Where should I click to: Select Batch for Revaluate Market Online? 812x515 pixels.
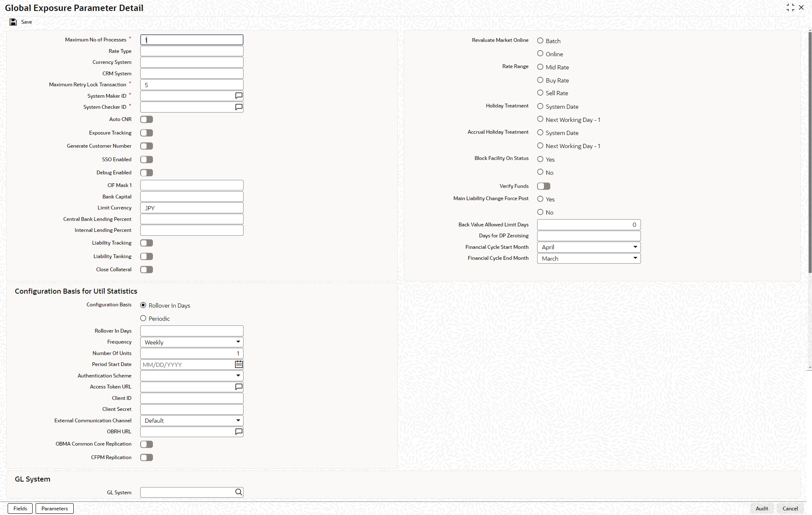click(x=540, y=41)
